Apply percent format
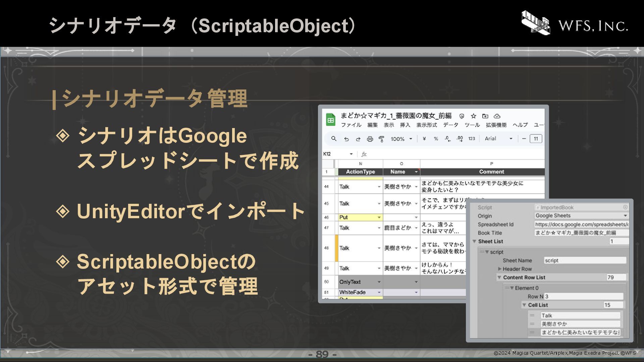 436,138
